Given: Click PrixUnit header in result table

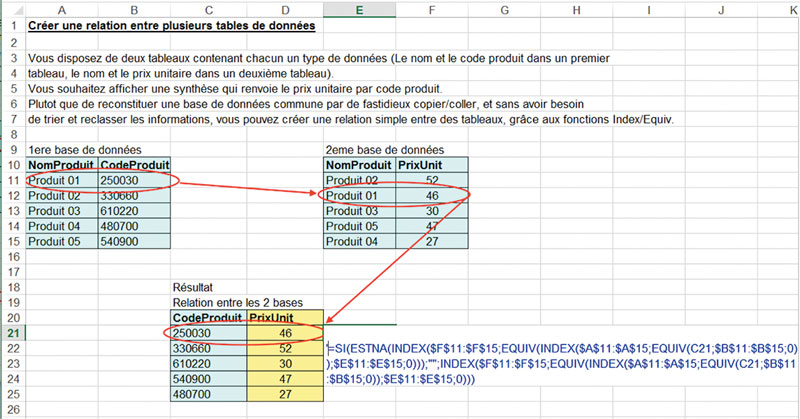Looking at the screenshot, I should pos(285,317).
